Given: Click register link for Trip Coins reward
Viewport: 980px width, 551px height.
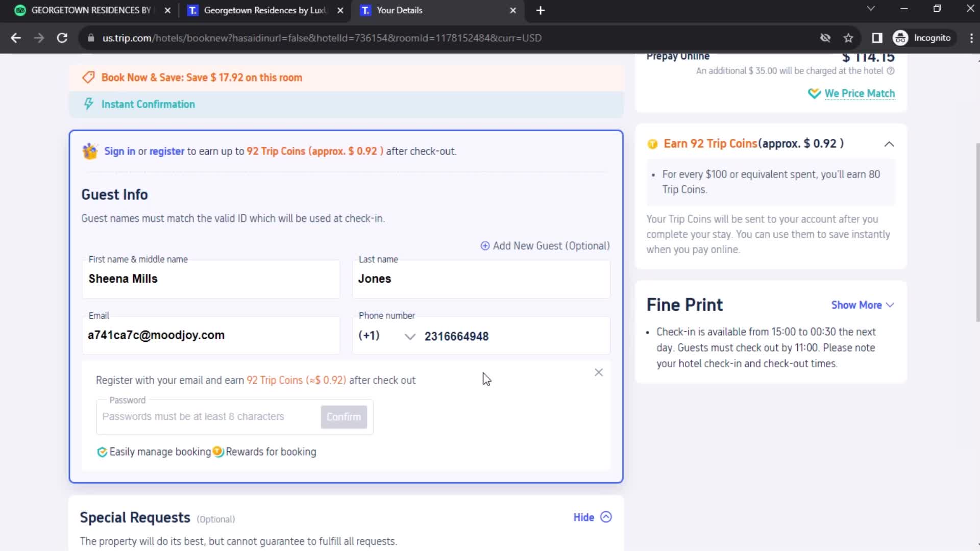Looking at the screenshot, I should coord(166,151).
